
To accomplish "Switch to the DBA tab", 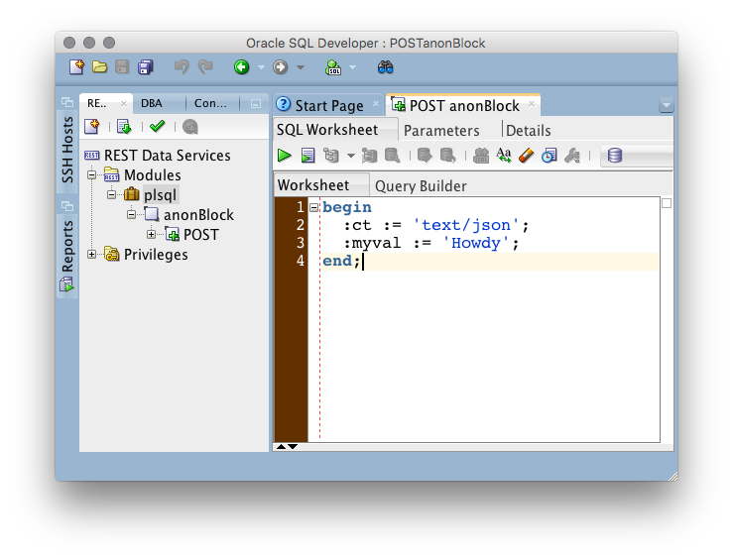I will pos(152,103).
